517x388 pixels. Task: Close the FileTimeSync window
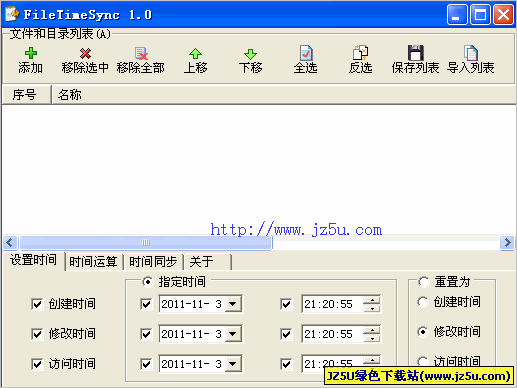coord(503,14)
